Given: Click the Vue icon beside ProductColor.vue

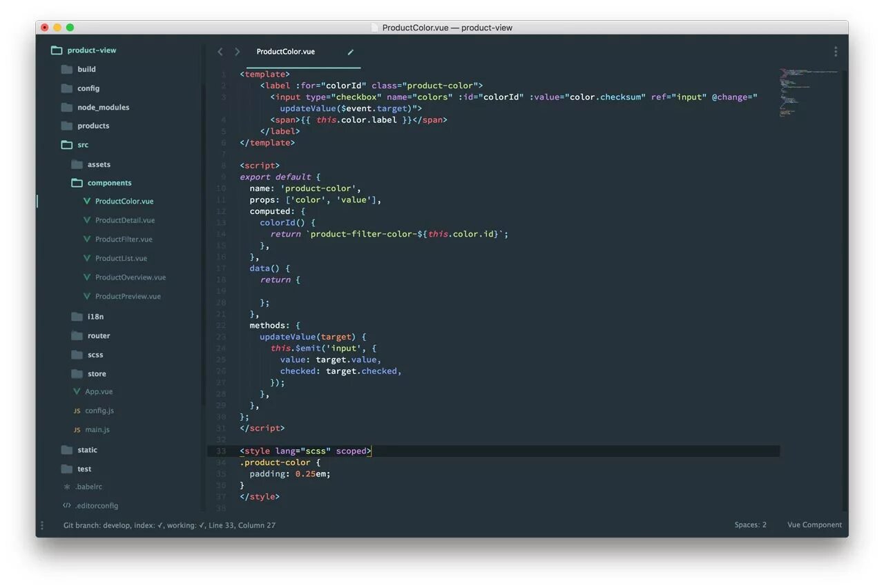Looking at the screenshot, I should coord(87,202).
